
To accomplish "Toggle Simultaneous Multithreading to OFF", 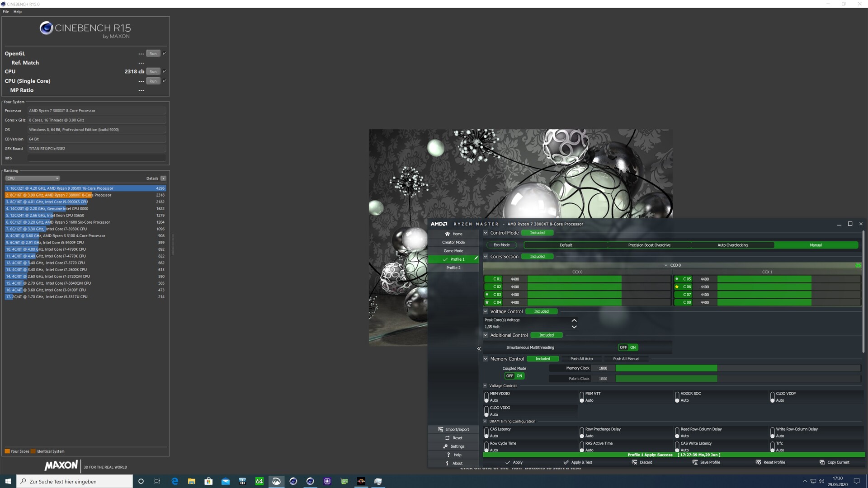I will [x=623, y=347].
